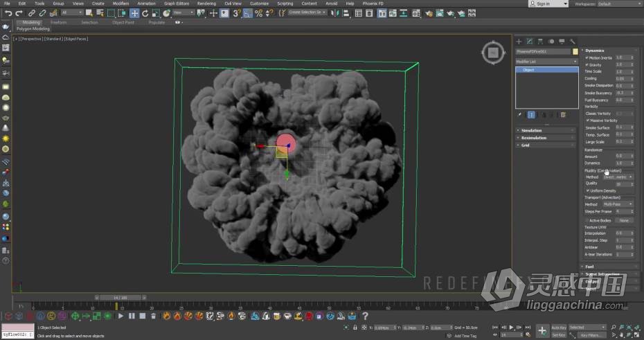Click the object name field
The height and width of the screenshot is (340, 644).
click(544, 52)
